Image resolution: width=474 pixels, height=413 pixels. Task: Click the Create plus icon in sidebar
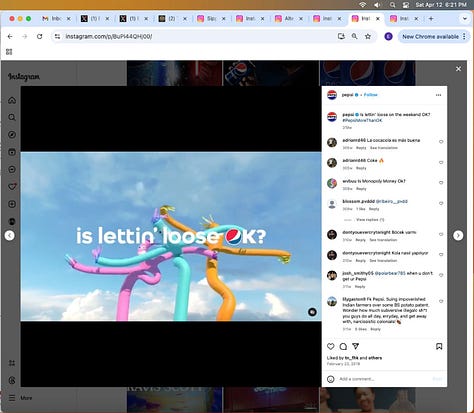pos(12,204)
